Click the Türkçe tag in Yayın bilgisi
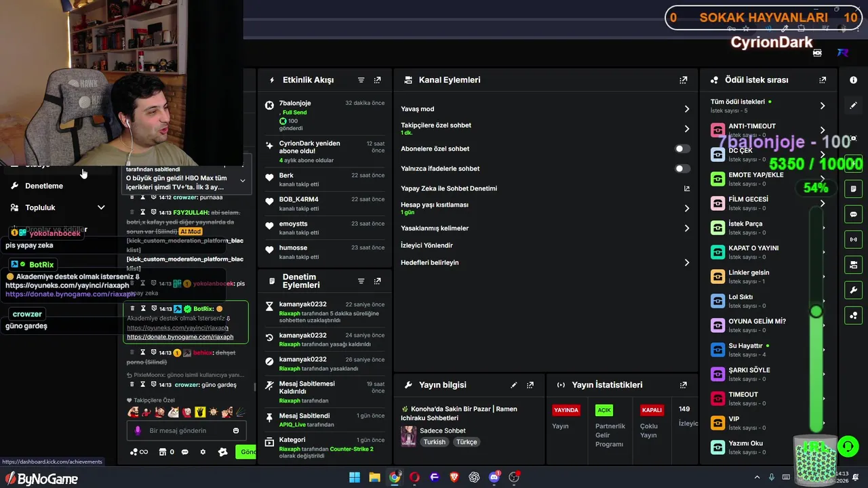Screen dimensions: 868x488 click(x=467, y=442)
